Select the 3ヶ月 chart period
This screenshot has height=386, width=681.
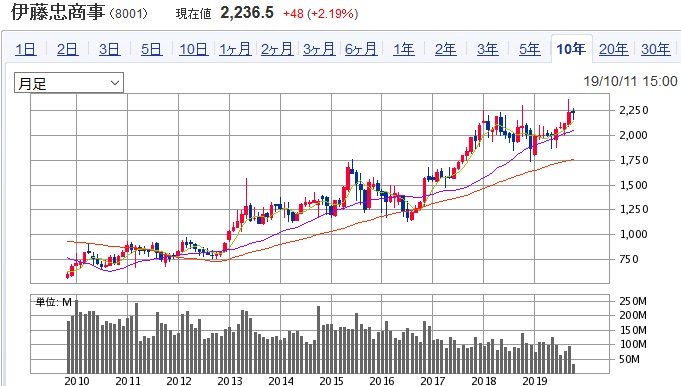(319, 49)
